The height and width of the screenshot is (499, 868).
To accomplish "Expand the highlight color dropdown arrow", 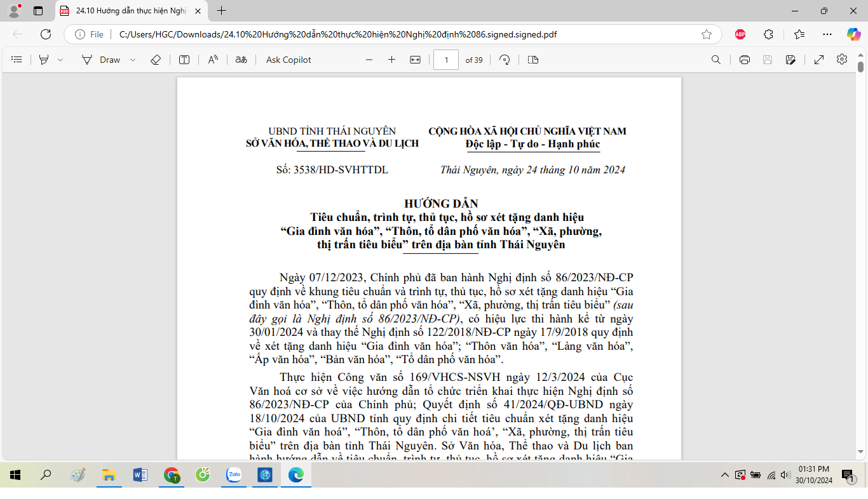I will pos(60,60).
